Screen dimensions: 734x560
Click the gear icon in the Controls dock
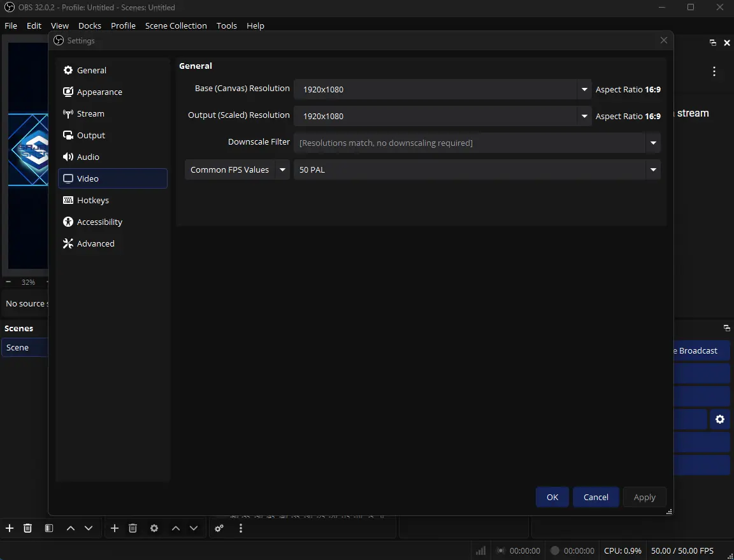(720, 419)
